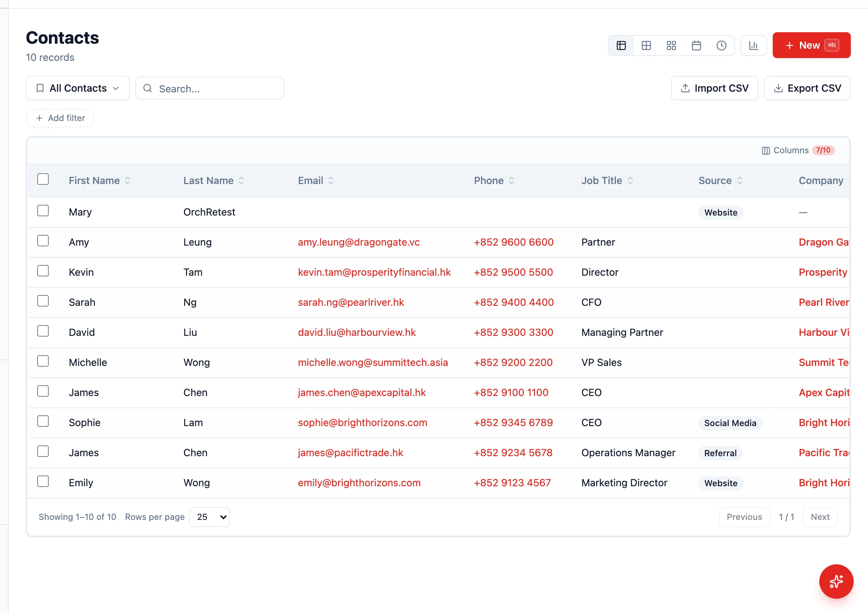Screen dimensions: 868x613
Task: Sort by Source column arrows
Action: pos(739,181)
